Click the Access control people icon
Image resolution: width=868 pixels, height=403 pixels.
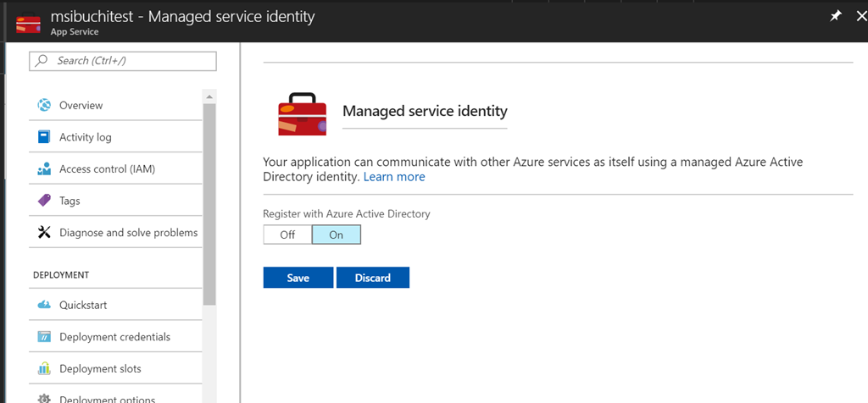coord(44,169)
